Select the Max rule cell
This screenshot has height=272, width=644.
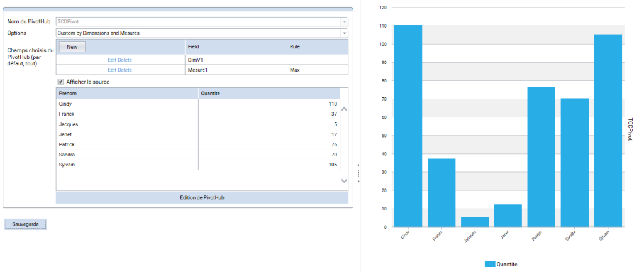[318, 70]
